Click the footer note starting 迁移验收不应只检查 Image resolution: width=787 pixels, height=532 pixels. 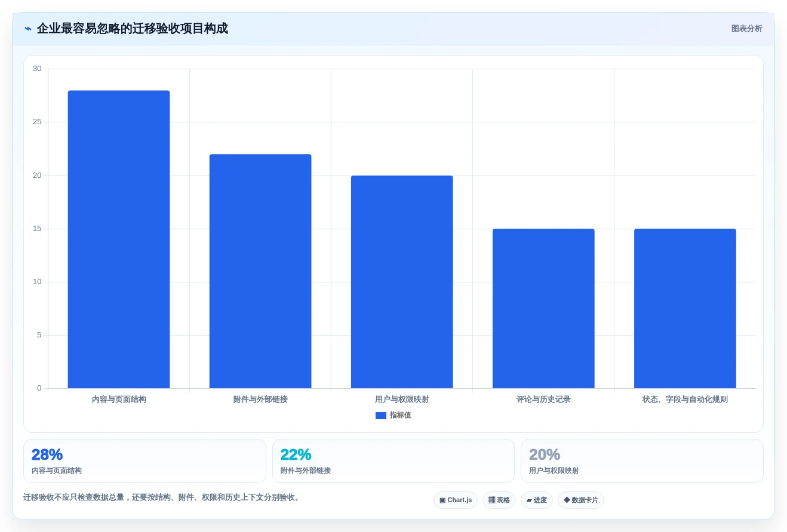tap(162, 497)
